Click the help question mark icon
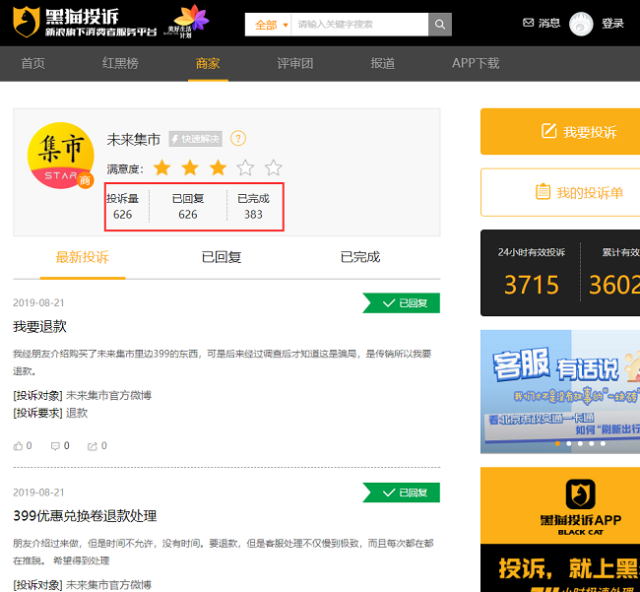Image resolution: width=640 pixels, height=592 pixels. (238, 139)
